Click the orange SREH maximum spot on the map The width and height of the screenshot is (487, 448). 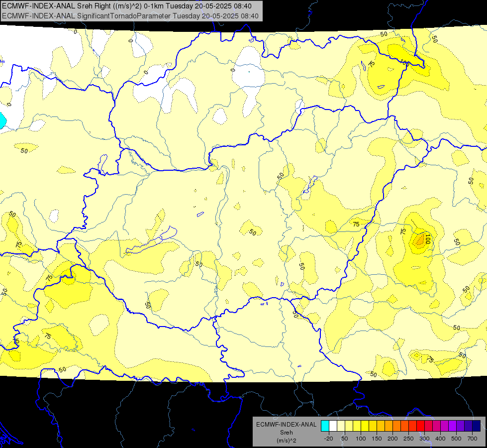420,240
